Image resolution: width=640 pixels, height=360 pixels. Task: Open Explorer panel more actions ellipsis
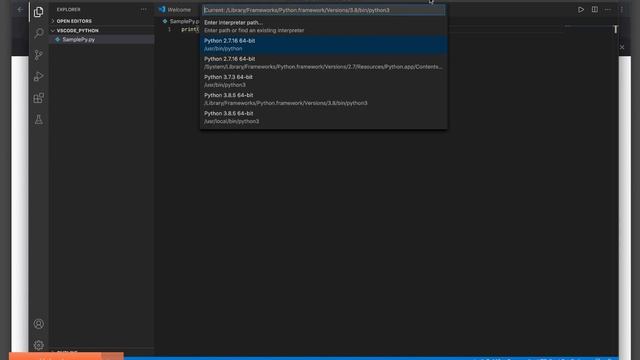pos(143,9)
